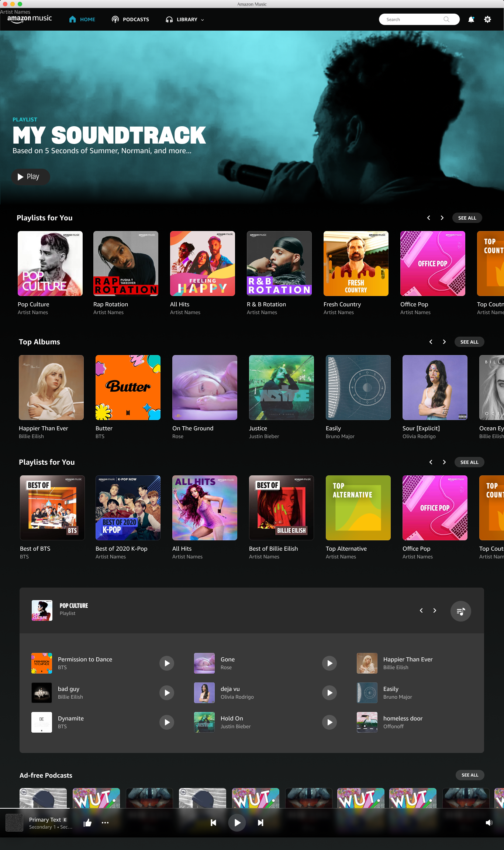Go to the Home tab
This screenshot has width=504, height=850.
82,20
